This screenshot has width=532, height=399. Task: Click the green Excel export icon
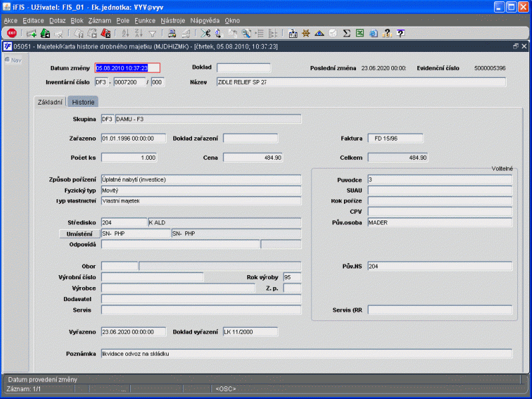[359, 33]
